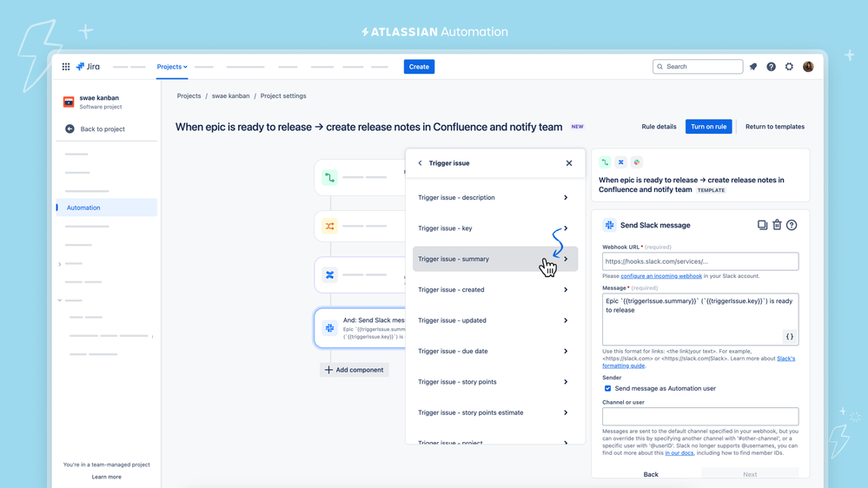Click the swae kanban project icon

click(x=69, y=102)
